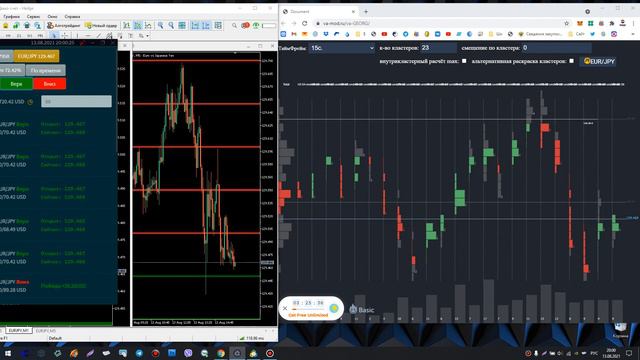Click green Вверх (up) button

tap(16, 84)
